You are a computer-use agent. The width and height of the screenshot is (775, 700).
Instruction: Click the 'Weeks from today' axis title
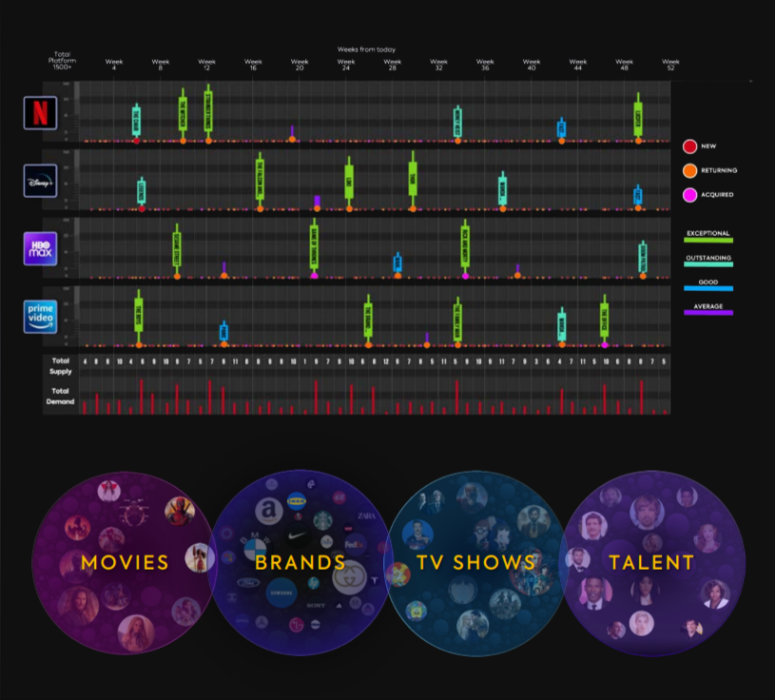366,49
